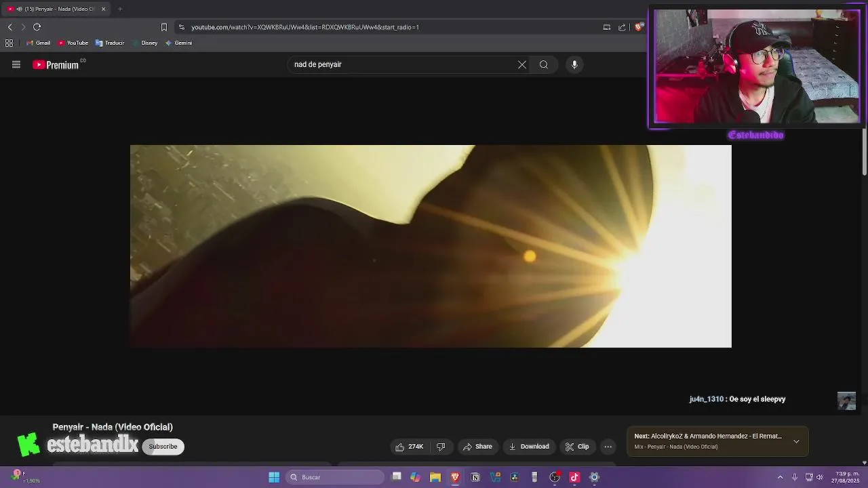This screenshot has width=868, height=488.
Task: Share the video
Action: click(477, 447)
